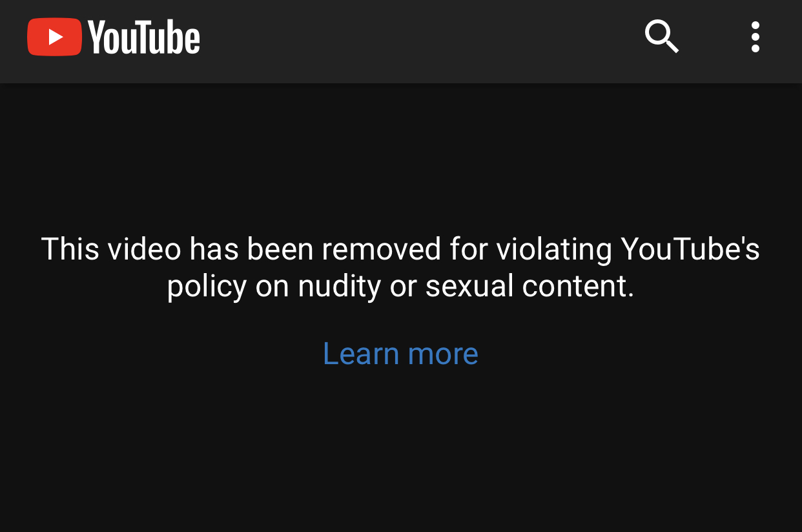The width and height of the screenshot is (802, 532).
Task: Follow the policy Learn more hyperlink
Action: (x=400, y=353)
